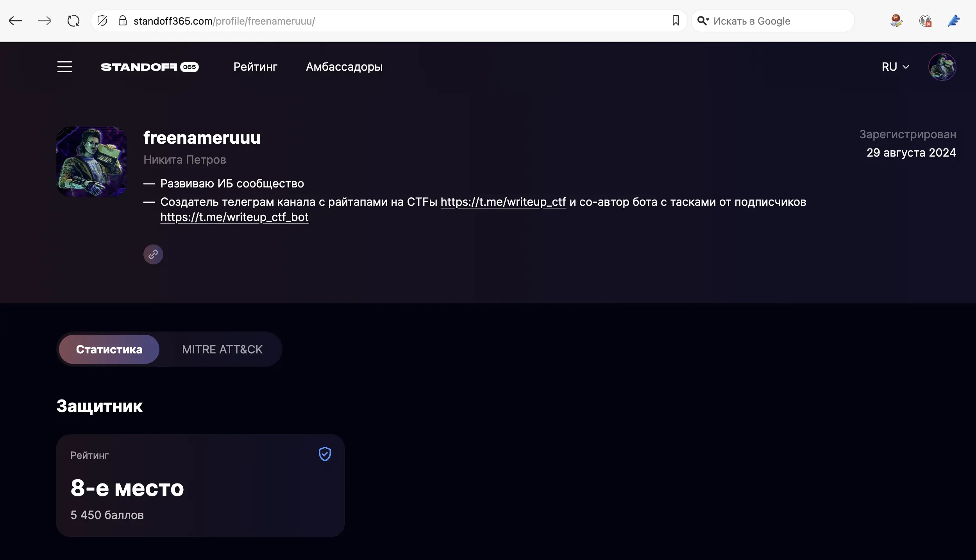Screen dimensions: 976x560
Task: Open the user avatar menu in header
Action: click(942, 67)
